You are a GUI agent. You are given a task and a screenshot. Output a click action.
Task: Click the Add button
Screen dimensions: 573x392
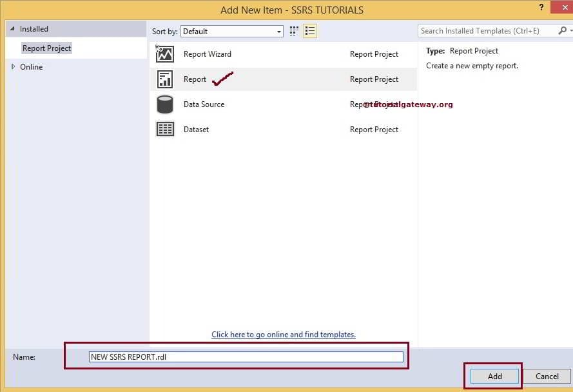click(x=493, y=376)
